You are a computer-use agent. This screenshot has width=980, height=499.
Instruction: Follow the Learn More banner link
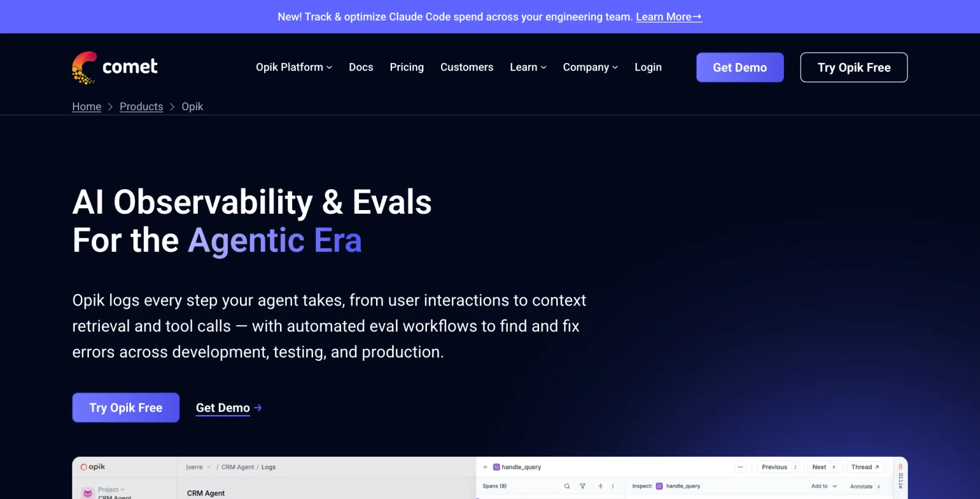pos(669,17)
